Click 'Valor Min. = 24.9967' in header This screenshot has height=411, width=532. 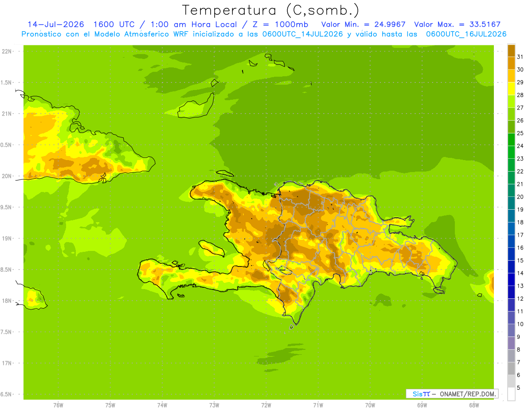[x=364, y=24]
